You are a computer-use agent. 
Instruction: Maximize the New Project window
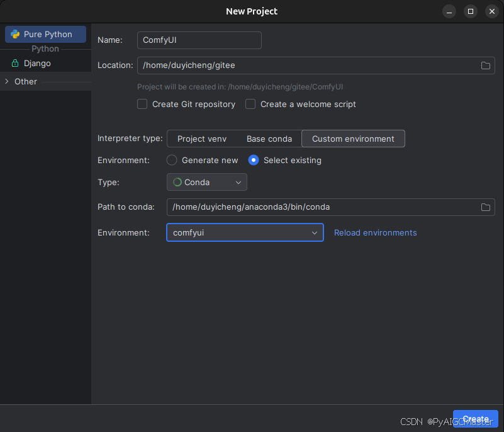pyautogui.click(x=470, y=11)
